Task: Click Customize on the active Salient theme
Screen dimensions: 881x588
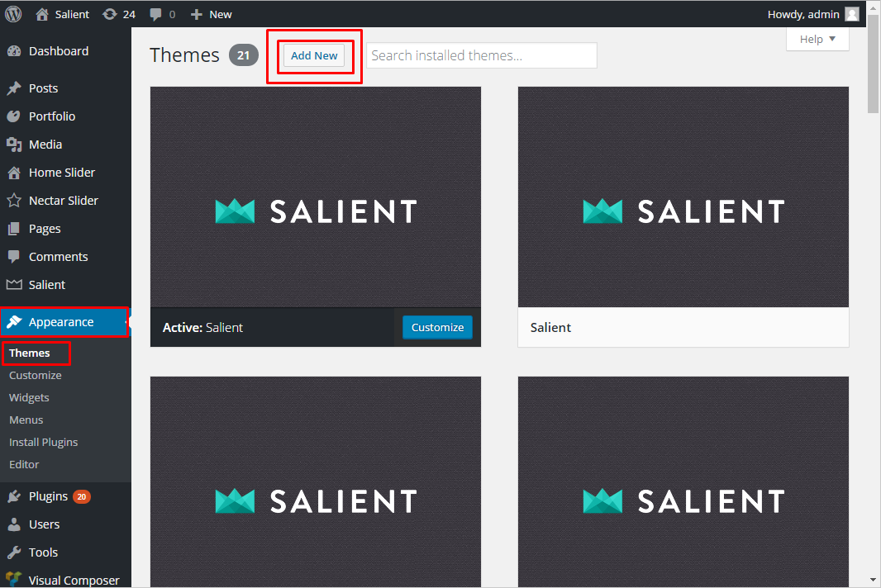Action: [438, 327]
